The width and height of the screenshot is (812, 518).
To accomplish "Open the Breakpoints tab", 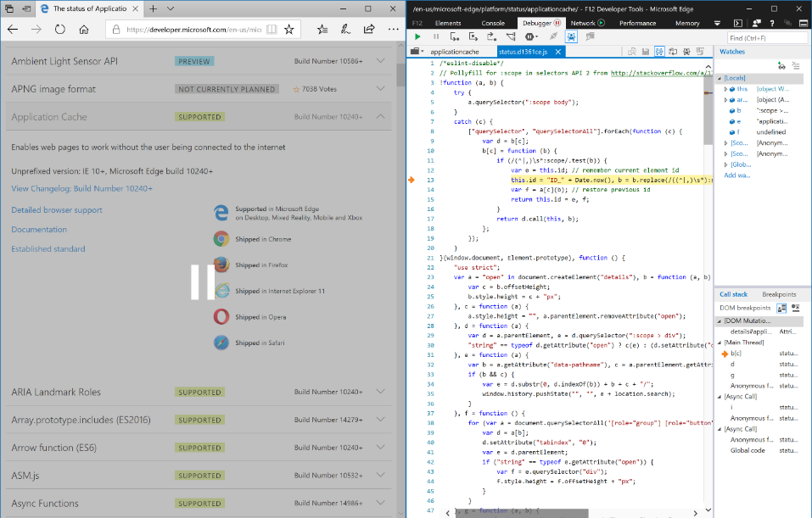I will coord(780,294).
